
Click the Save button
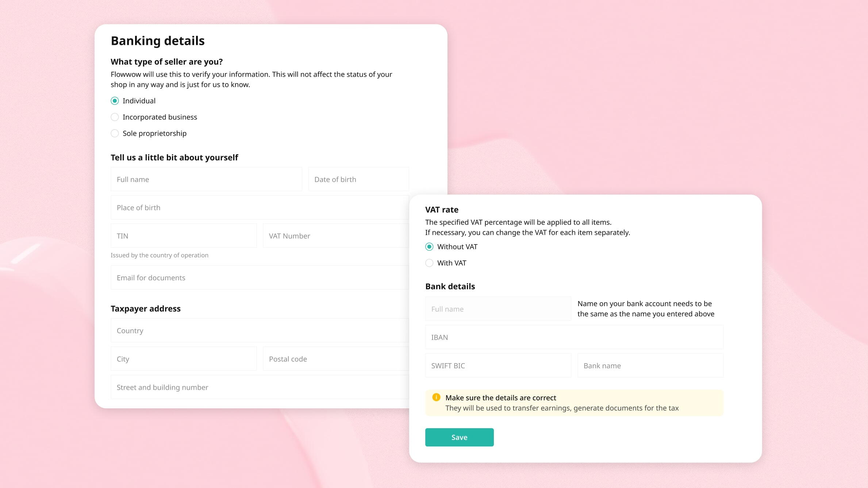(459, 437)
